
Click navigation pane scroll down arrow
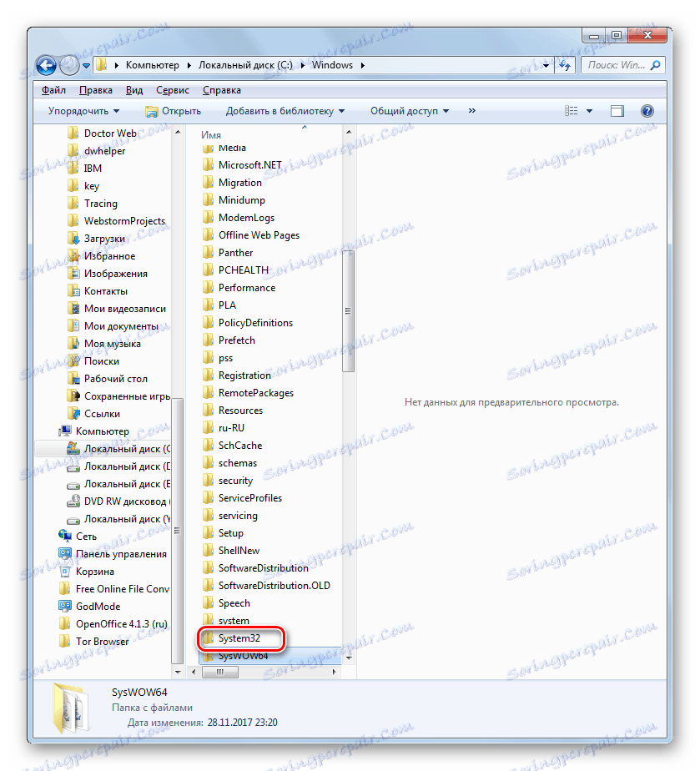point(178,671)
